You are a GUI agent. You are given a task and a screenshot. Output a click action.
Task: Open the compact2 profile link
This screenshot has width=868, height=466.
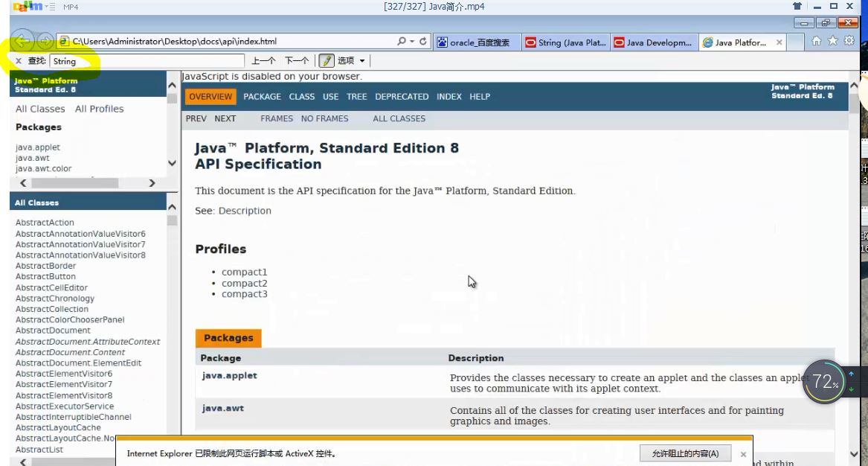tap(244, 283)
